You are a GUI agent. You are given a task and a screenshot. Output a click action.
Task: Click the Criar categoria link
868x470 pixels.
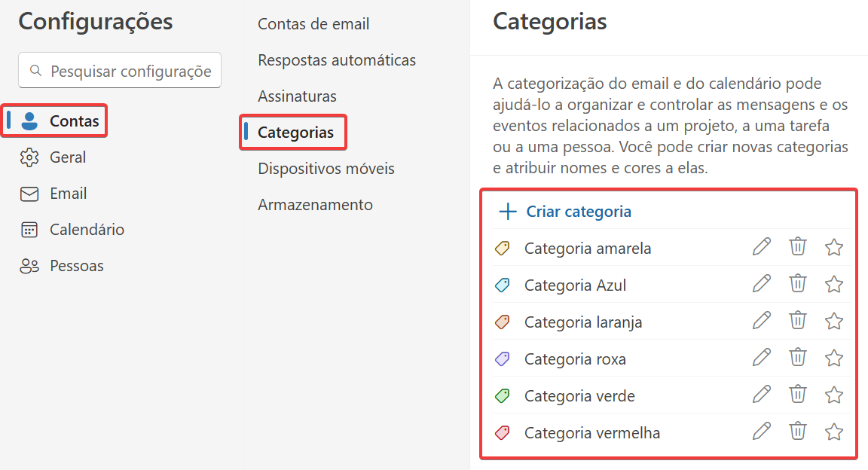(x=579, y=212)
